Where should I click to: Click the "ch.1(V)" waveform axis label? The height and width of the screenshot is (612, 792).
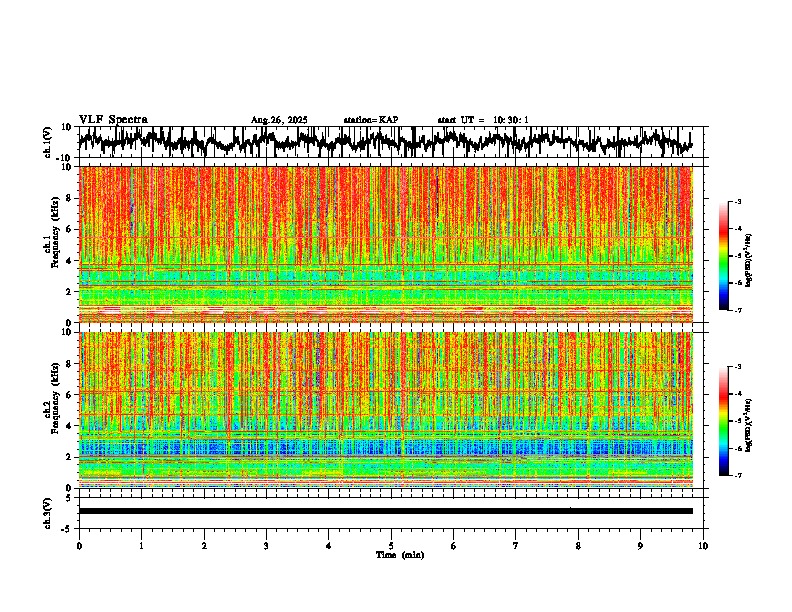(x=48, y=142)
